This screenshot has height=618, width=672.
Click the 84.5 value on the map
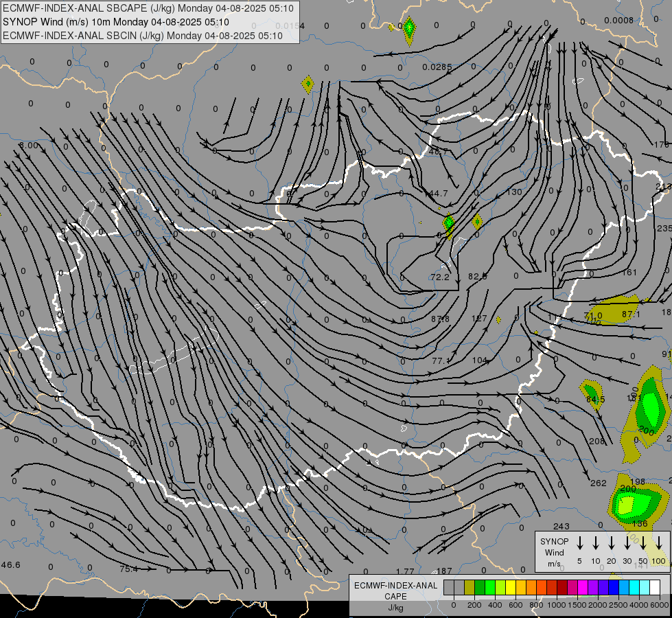[x=595, y=400]
